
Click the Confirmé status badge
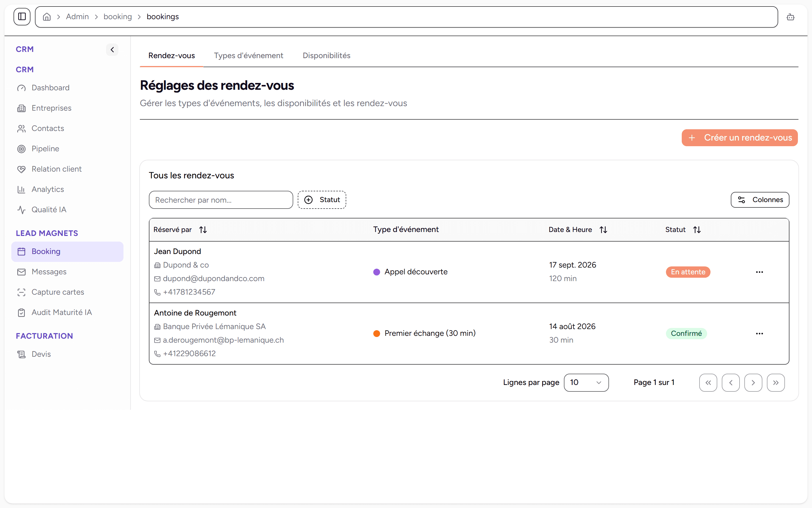coord(686,334)
